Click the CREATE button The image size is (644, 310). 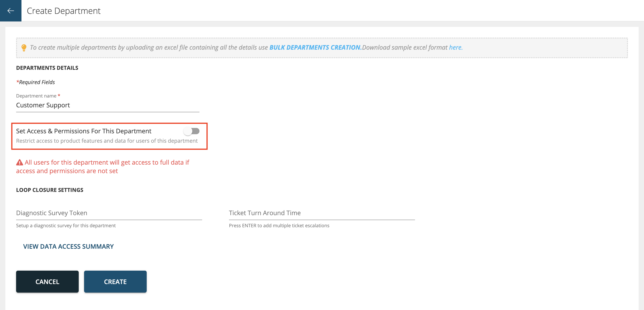pyautogui.click(x=115, y=282)
